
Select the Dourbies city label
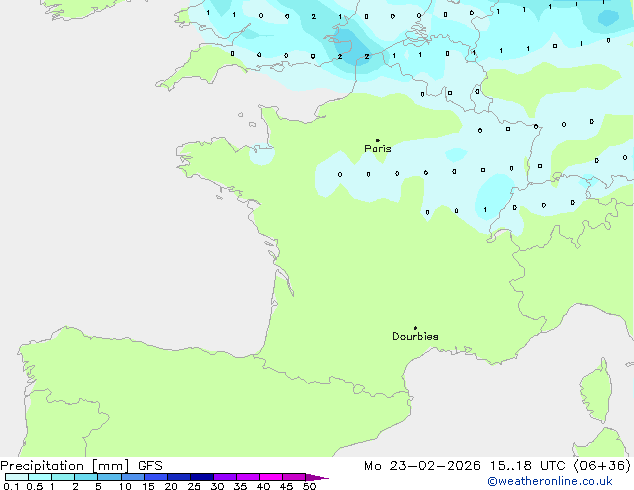click(415, 336)
